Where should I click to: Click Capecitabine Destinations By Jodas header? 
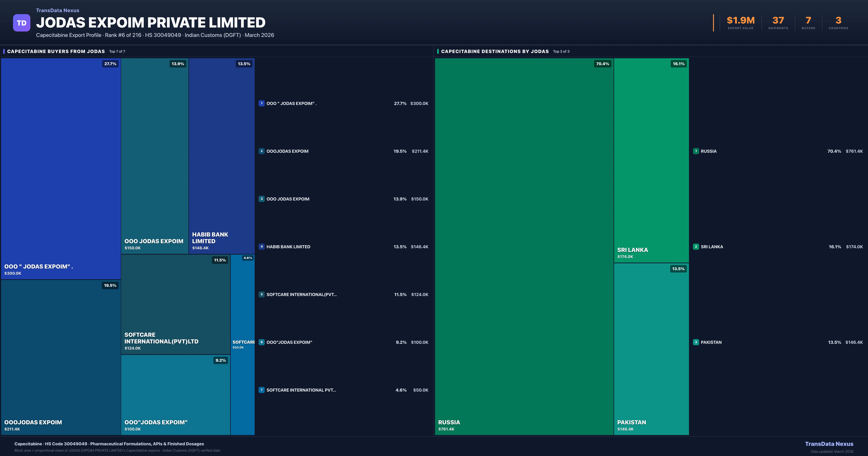[x=495, y=51]
